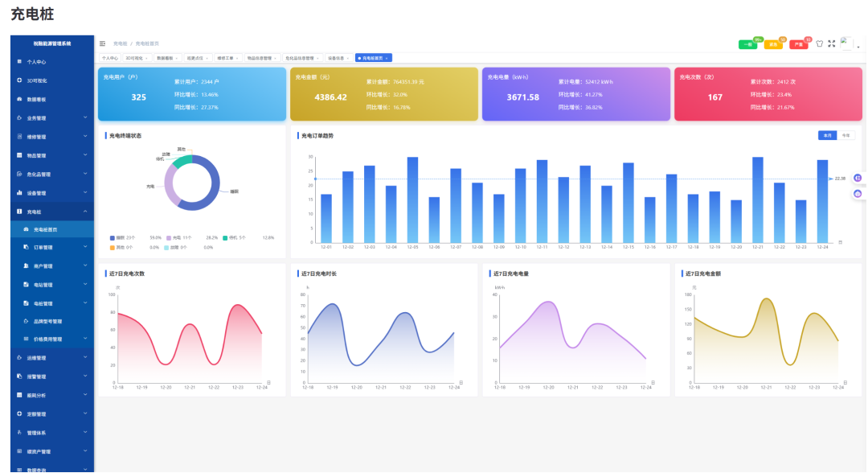Toggle fullscreen with the expand icon
Screen dimensions: 868x473
click(832, 43)
